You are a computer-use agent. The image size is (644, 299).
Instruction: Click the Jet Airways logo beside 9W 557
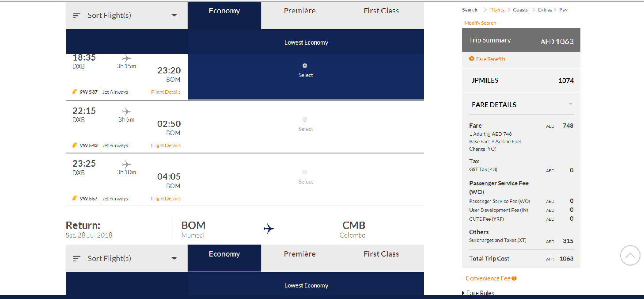coord(75,198)
